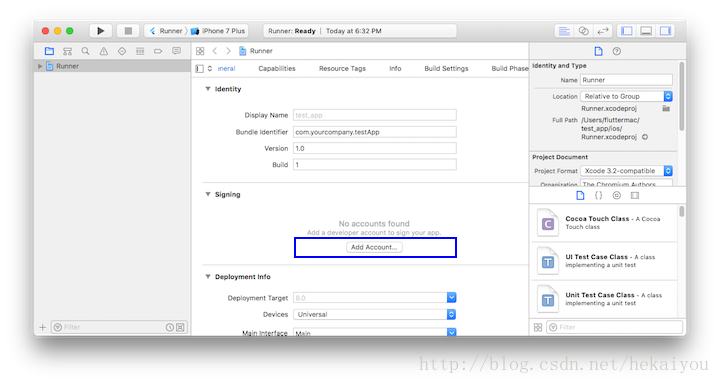Screen dimensions: 720x384
Task: Show the Media library
Action: 635,196
